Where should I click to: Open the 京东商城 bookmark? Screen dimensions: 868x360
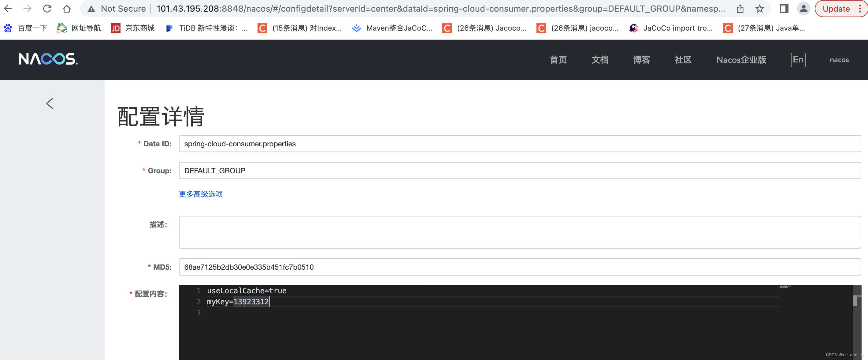pyautogui.click(x=133, y=28)
